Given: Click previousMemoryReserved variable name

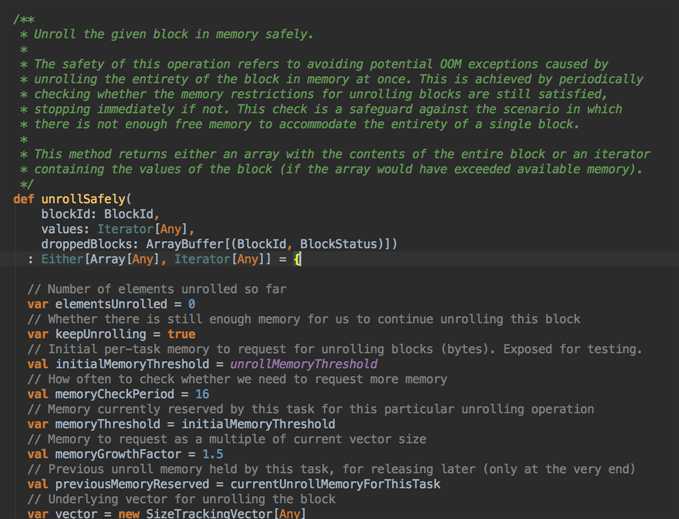Looking at the screenshot, I should [x=132, y=484].
